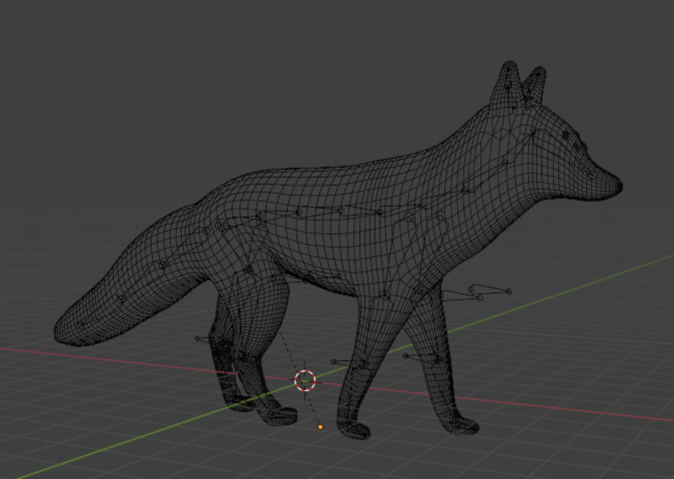
Task: Click the bone handle between the leg pairs
Action: 334,362
